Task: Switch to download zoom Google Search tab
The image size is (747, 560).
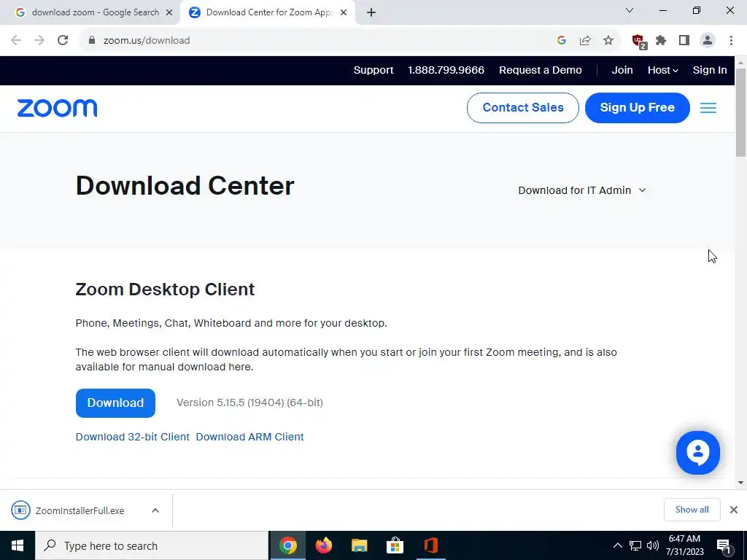Action: pos(90,12)
